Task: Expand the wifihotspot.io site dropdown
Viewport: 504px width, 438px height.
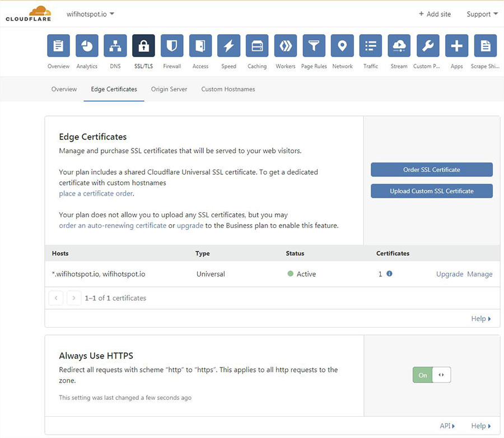Action: point(90,13)
